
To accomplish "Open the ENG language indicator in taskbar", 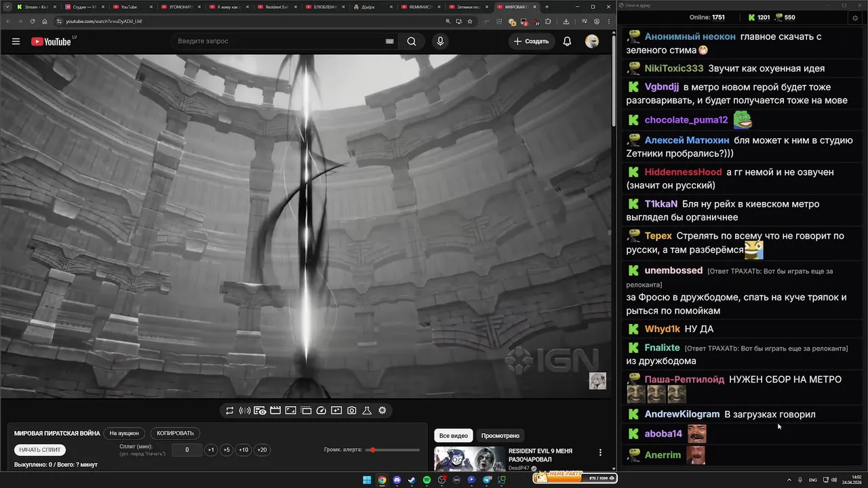I will point(813,480).
